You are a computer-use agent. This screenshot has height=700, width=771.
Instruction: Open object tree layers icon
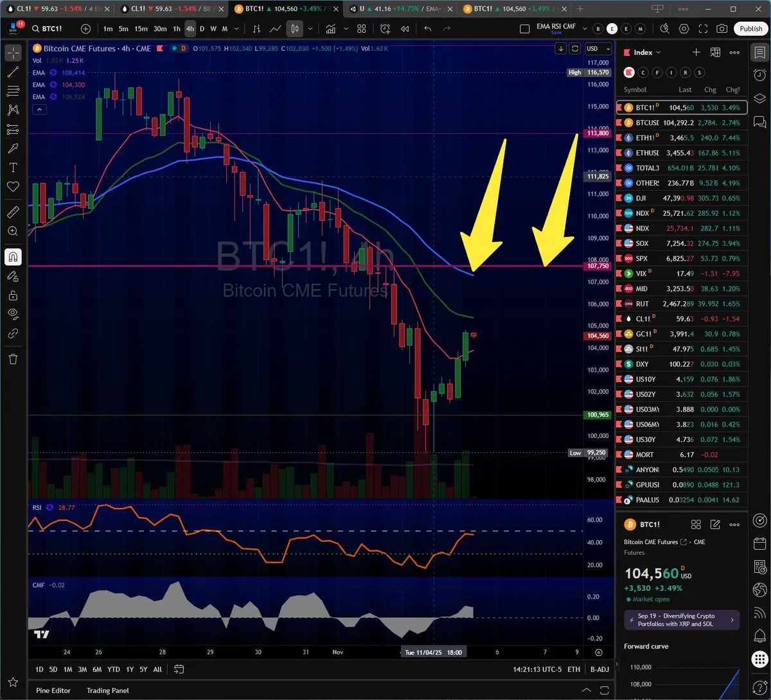click(x=759, y=98)
